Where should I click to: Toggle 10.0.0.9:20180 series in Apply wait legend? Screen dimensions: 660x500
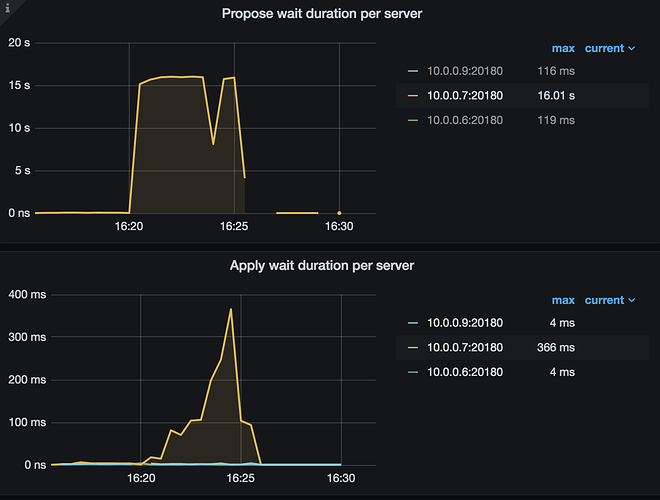point(465,323)
